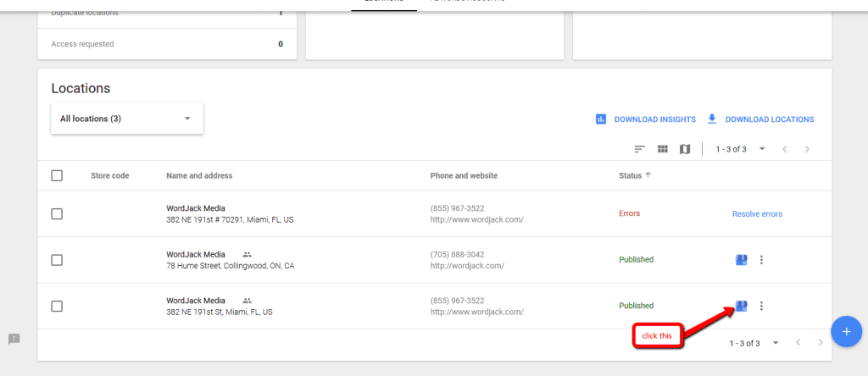Open the All locations (3) dropdown

[127, 119]
